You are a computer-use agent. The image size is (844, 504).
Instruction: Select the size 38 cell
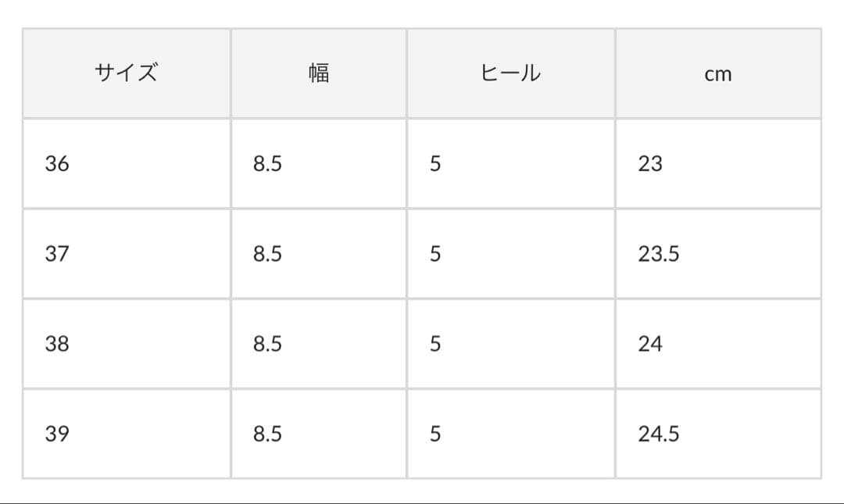click(x=57, y=344)
